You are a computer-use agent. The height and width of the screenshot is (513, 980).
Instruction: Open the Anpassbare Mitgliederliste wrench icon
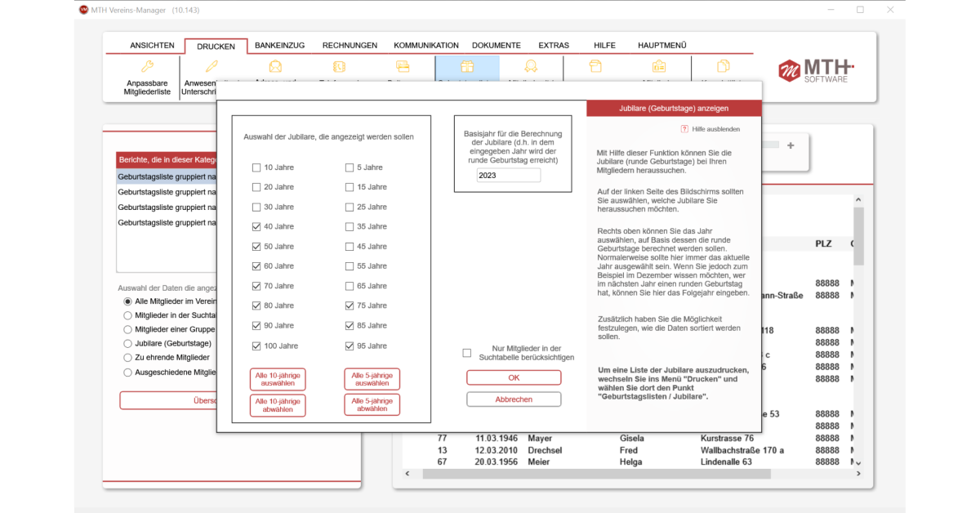[148, 66]
